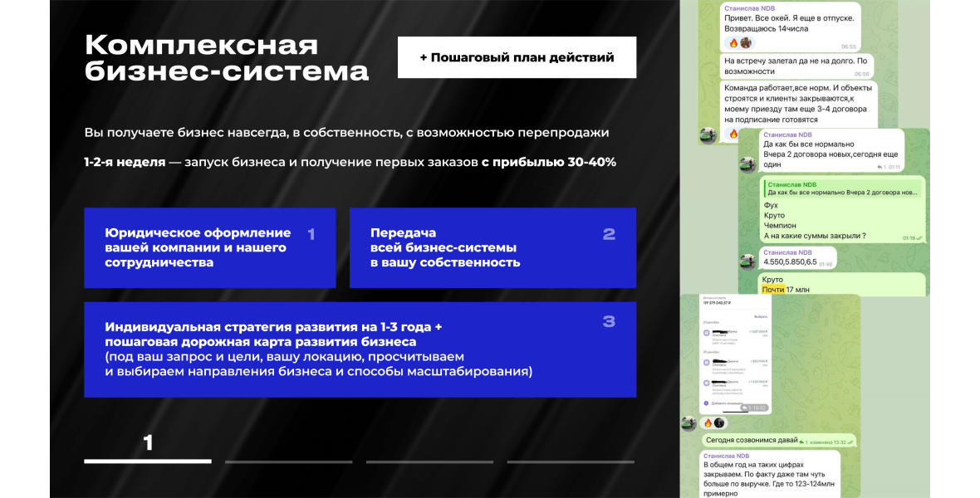Tap avatar reaction under 'Привет. Все окей' message

pyautogui.click(x=746, y=43)
